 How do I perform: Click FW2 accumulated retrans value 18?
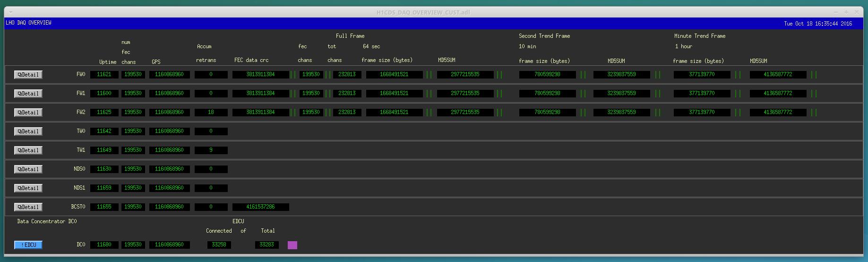211,113
